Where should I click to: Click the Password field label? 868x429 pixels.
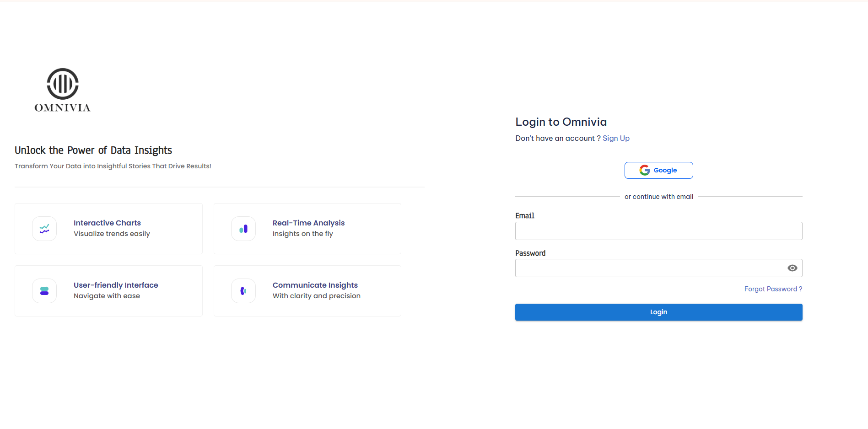[530, 253]
